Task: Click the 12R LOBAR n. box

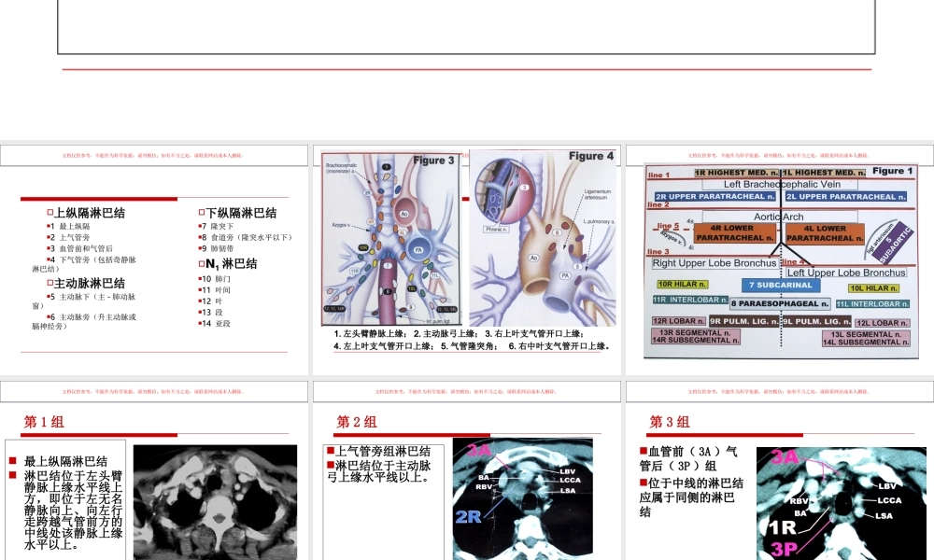Action: (x=679, y=321)
